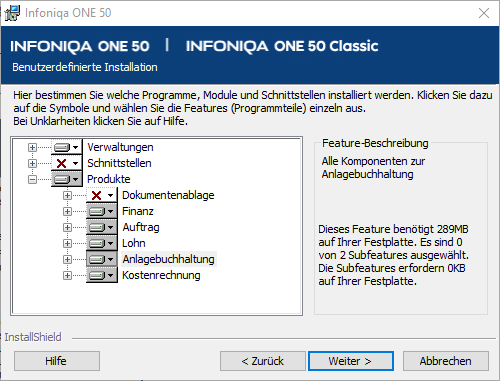Continue with the Weiter button
The image size is (500, 381).
click(x=351, y=361)
